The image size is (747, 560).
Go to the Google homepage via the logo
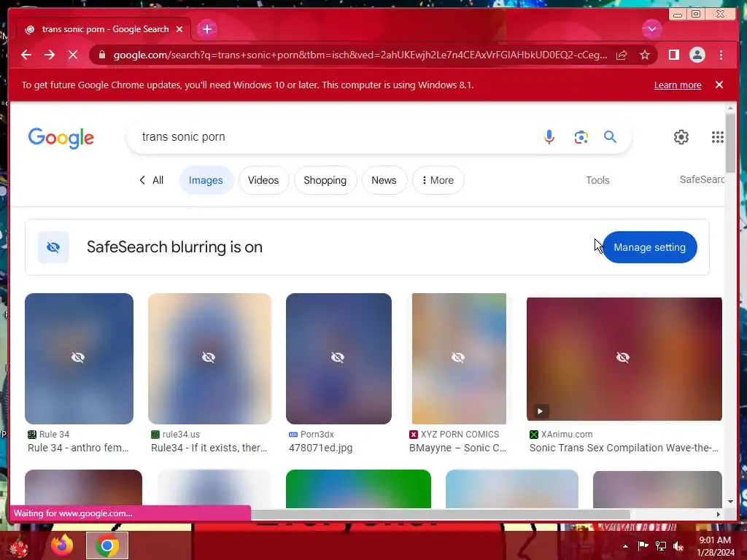[61, 138]
